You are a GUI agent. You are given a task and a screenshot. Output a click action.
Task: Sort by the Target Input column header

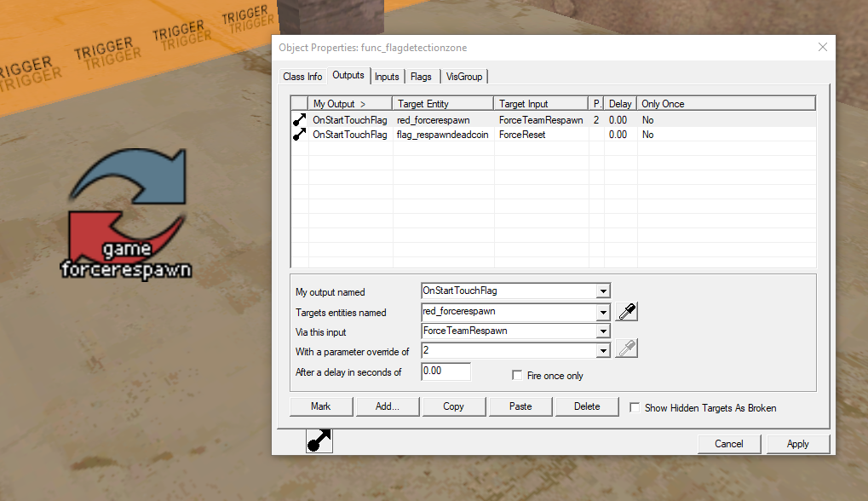coord(541,103)
